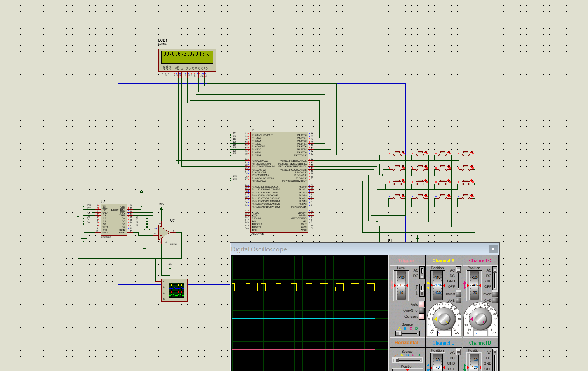588x371 pixels.
Task: Click the Channel B panel heading
Action: point(443,343)
